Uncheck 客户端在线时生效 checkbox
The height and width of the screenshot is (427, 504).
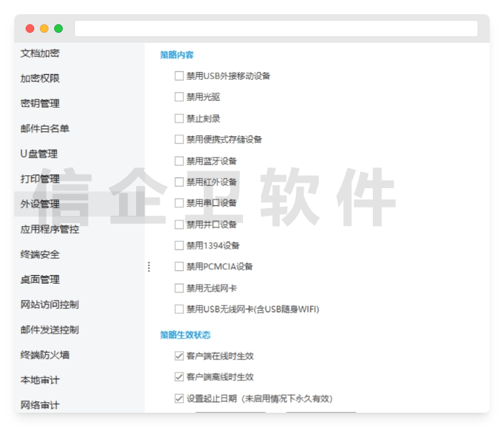pos(179,356)
